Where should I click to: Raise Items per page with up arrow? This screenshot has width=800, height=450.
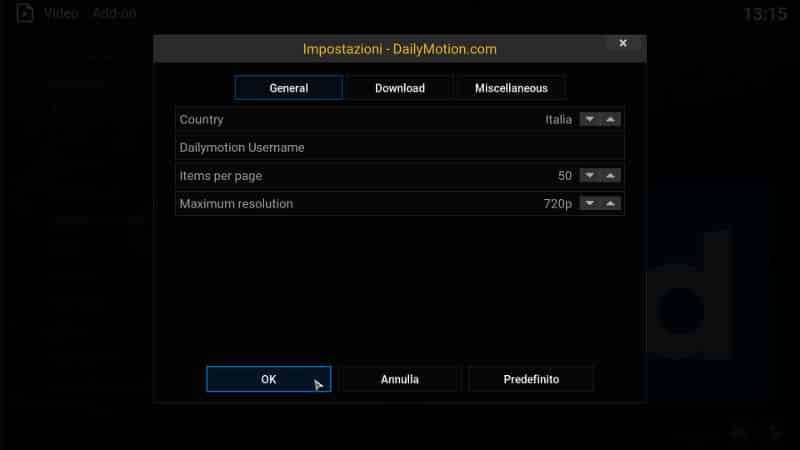click(611, 176)
